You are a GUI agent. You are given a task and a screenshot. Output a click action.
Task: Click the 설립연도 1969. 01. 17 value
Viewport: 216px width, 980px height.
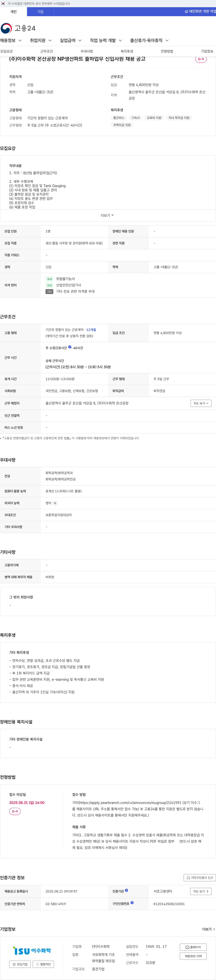pos(156,947)
